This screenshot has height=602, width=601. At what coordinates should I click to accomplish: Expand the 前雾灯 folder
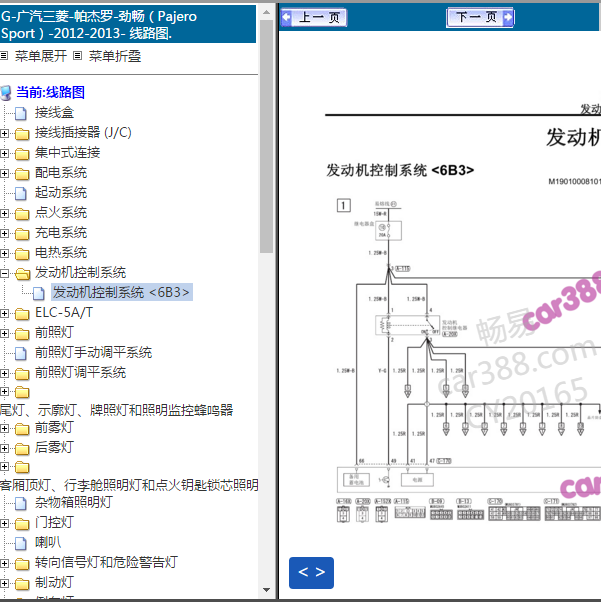point(4,428)
